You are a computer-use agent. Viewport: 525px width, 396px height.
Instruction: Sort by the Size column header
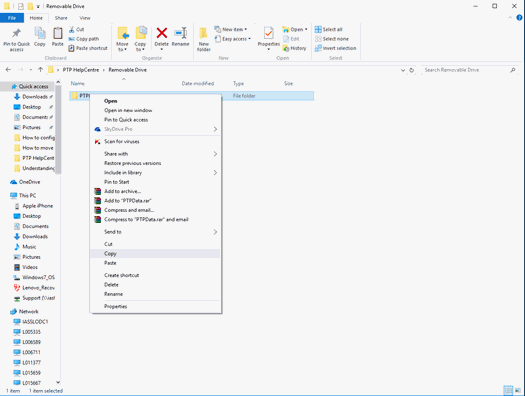[x=289, y=83]
